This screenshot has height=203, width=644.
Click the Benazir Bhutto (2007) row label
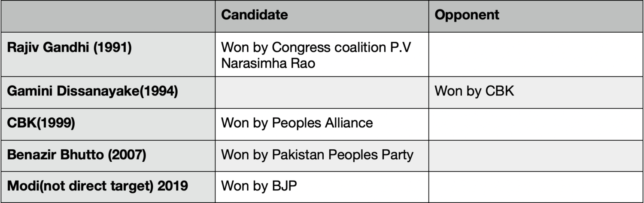(x=76, y=155)
